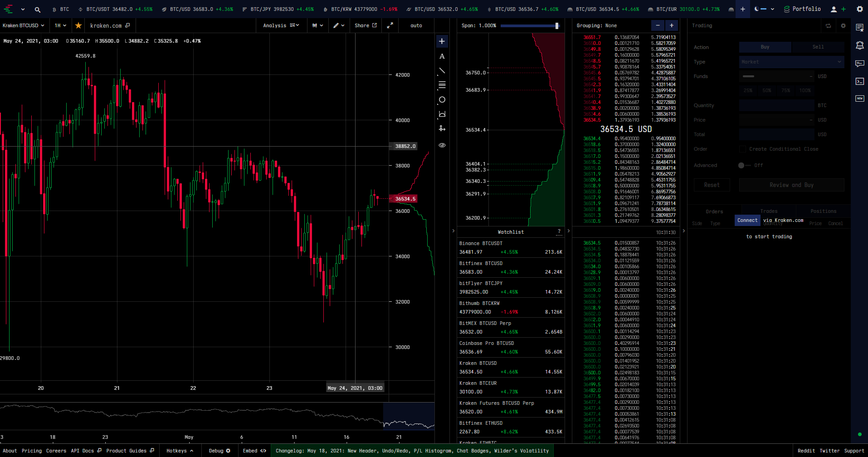Viewport: 868px width, 457px height.
Task: Open the Positions tab
Action: tap(823, 211)
